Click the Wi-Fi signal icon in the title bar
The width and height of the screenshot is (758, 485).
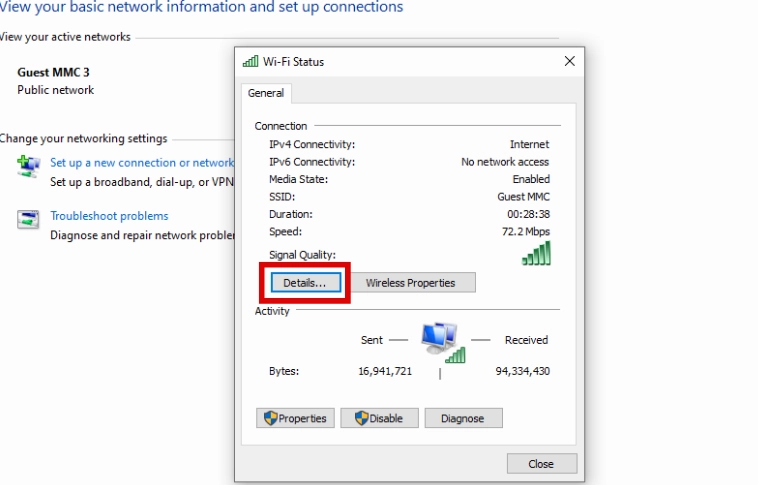point(250,61)
